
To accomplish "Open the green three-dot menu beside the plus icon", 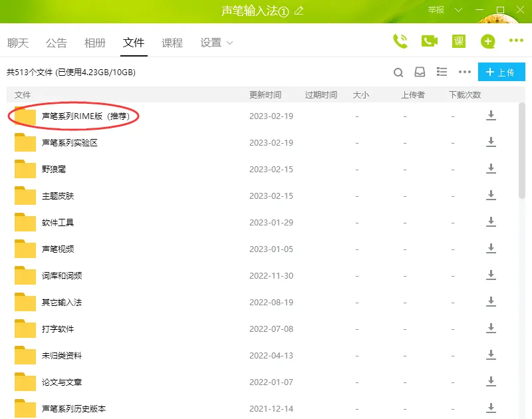I will pyautogui.click(x=516, y=41).
